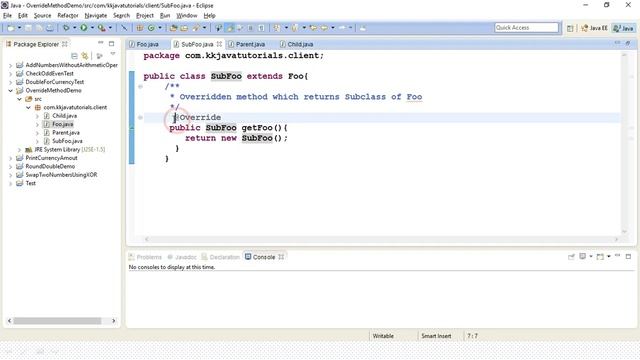Toggle Block Selection Mode icon

[x=250, y=28]
